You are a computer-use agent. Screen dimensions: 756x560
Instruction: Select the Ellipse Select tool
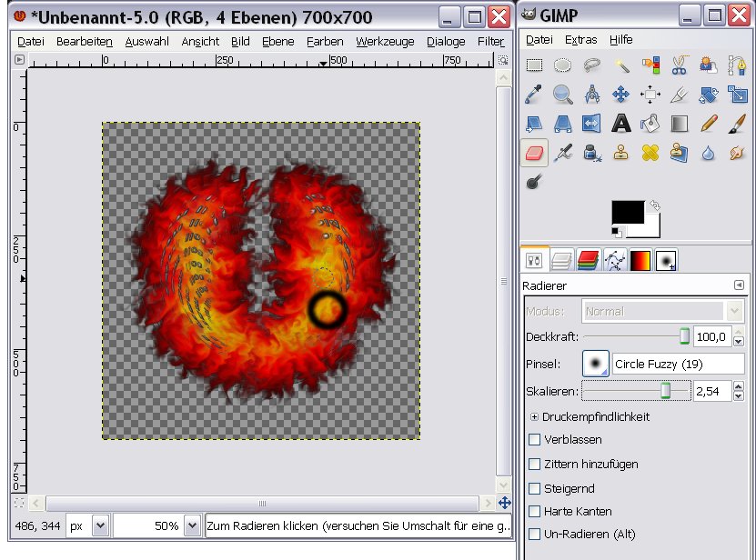pos(562,65)
